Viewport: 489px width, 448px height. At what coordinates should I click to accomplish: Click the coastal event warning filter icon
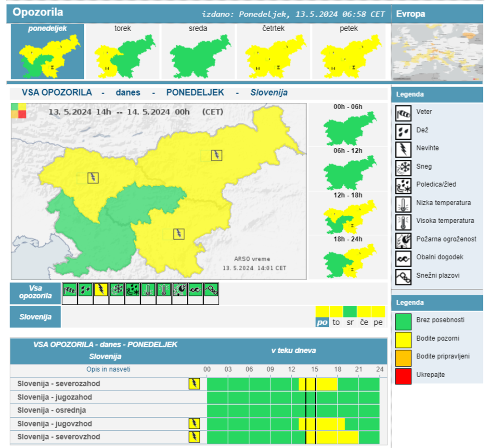(x=195, y=290)
